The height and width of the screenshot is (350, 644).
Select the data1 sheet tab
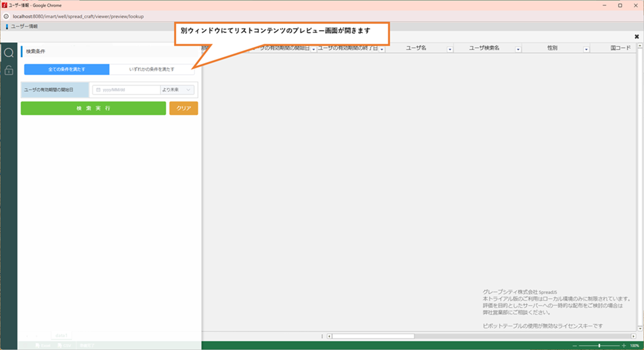point(61,335)
